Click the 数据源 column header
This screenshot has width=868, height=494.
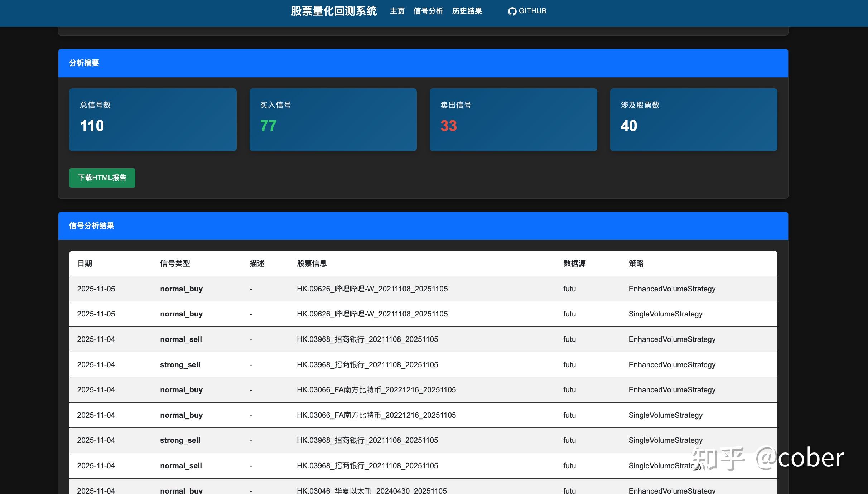575,263
